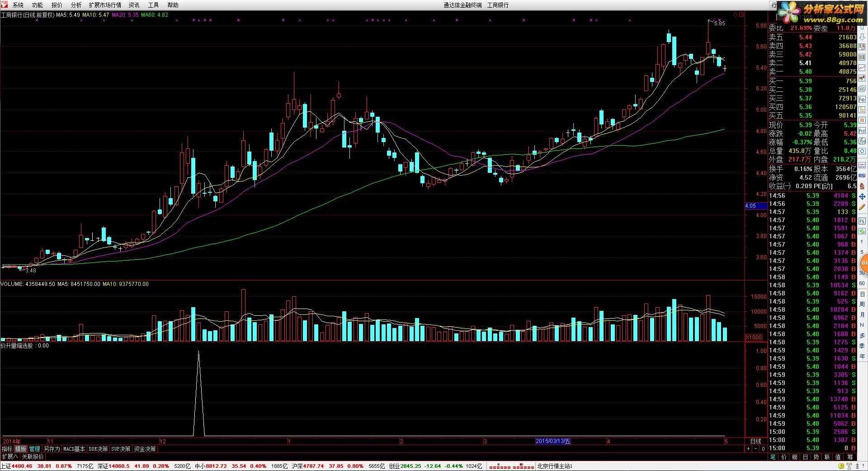The image size is (868, 471).
Task: Open the 资讯 menu
Action: (x=134, y=5)
